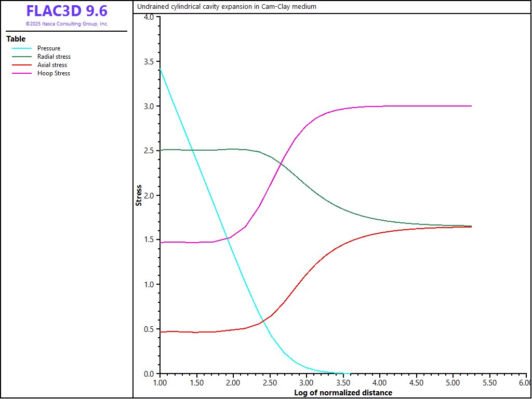The height and width of the screenshot is (399, 532).
Task: Click the vertical Stress axis label
Action: [139, 195]
